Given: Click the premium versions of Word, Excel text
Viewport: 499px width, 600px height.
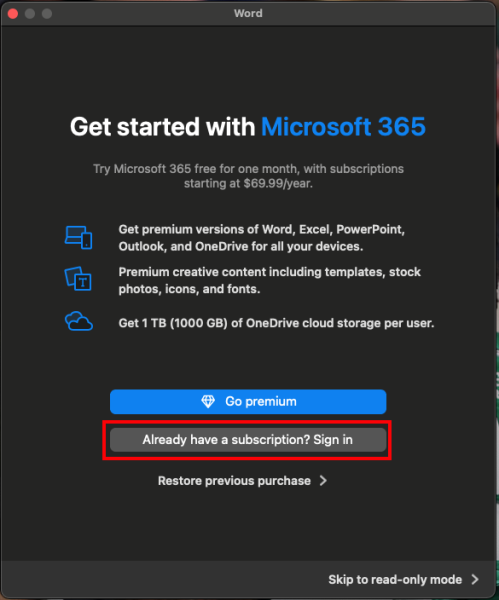Looking at the screenshot, I should click(x=262, y=238).
